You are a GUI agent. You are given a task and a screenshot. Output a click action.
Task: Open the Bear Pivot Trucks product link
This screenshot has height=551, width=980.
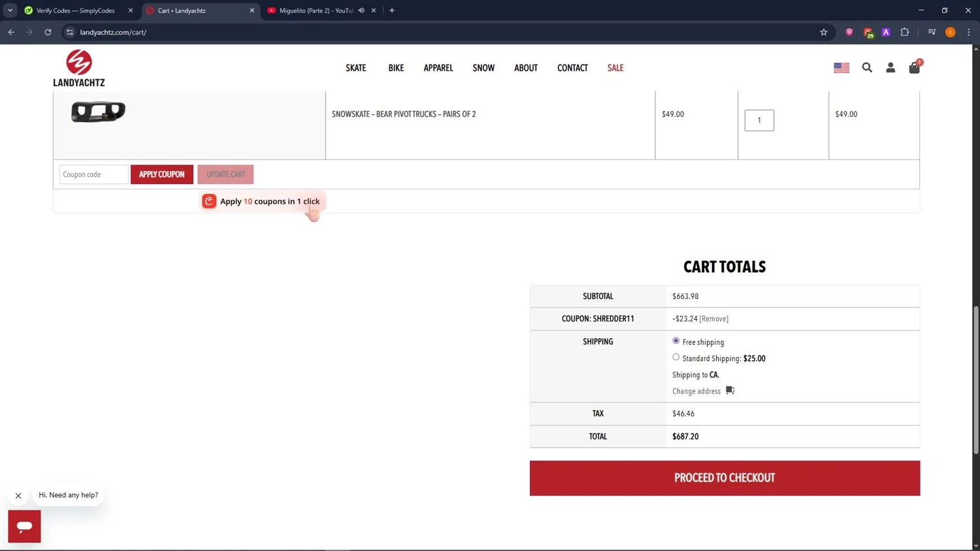click(404, 114)
